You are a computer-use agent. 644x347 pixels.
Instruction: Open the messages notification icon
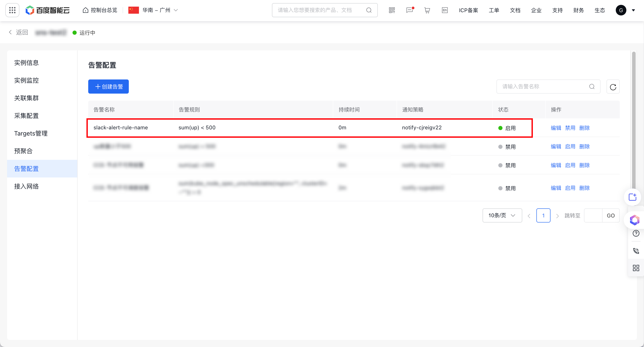pyautogui.click(x=410, y=10)
